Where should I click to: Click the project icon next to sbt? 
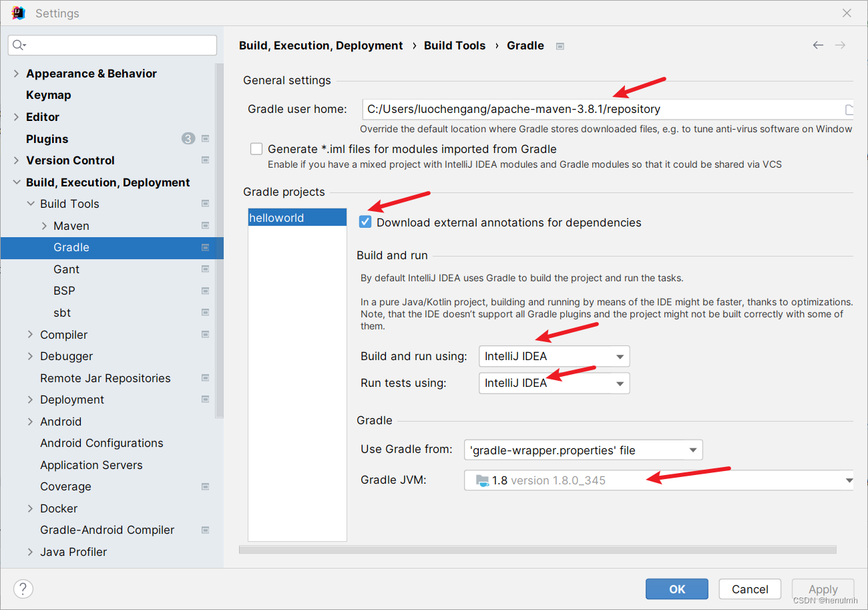(x=205, y=313)
